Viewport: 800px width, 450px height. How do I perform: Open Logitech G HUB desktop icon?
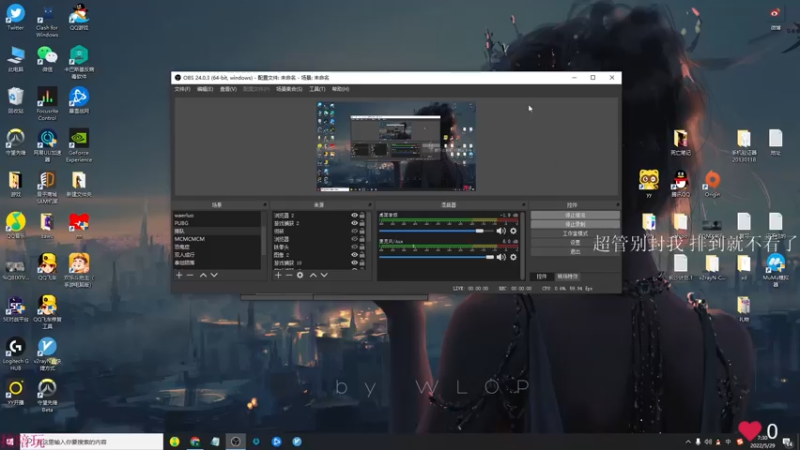coord(15,354)
